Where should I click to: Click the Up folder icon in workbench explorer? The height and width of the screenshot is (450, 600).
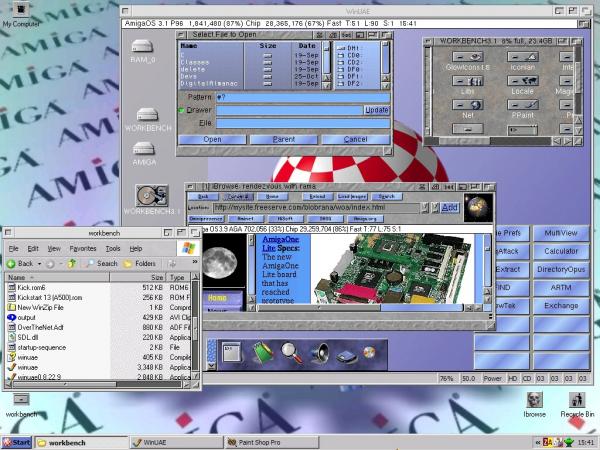[71, 264]
